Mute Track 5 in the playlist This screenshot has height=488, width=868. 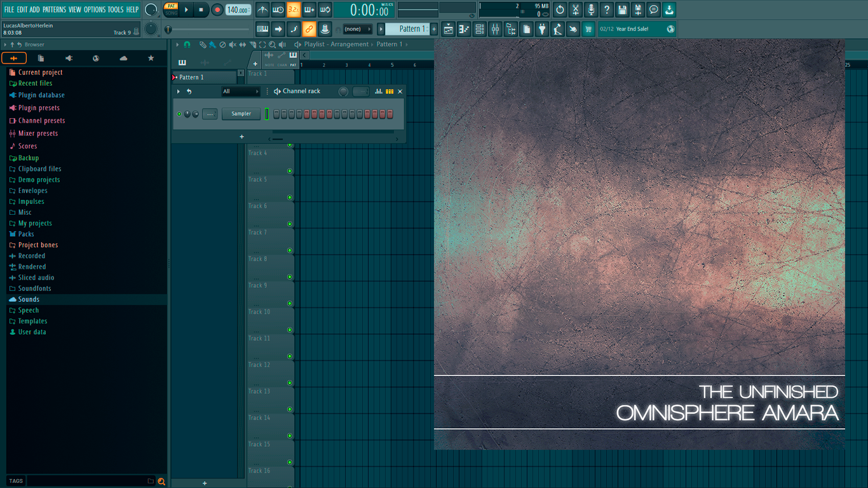(x=290, y=198)
